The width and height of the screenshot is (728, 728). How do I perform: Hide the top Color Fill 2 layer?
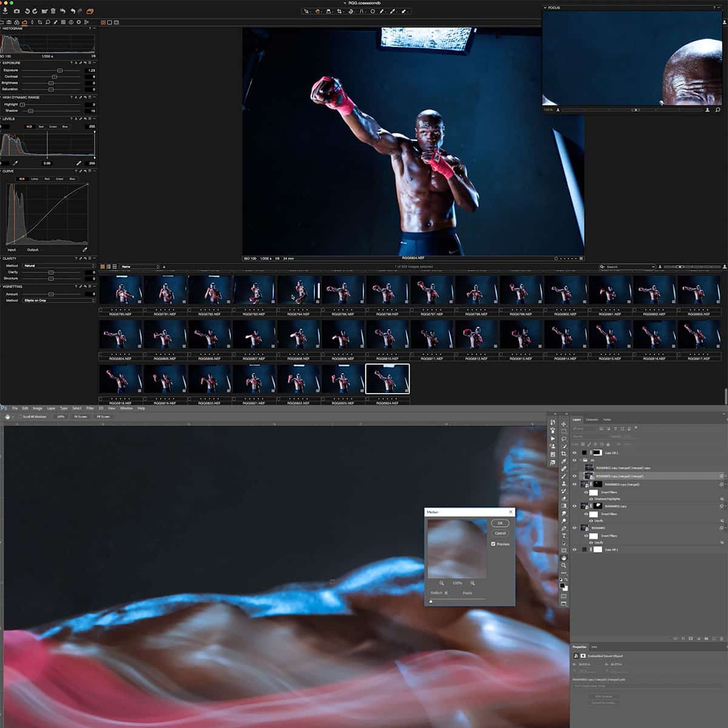coord(575,453)
